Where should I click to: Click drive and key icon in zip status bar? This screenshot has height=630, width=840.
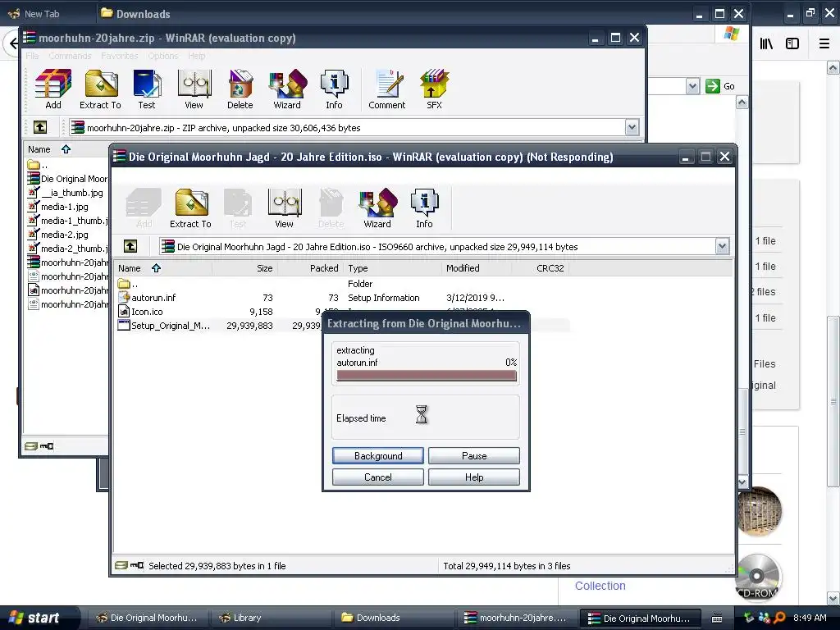39,445
